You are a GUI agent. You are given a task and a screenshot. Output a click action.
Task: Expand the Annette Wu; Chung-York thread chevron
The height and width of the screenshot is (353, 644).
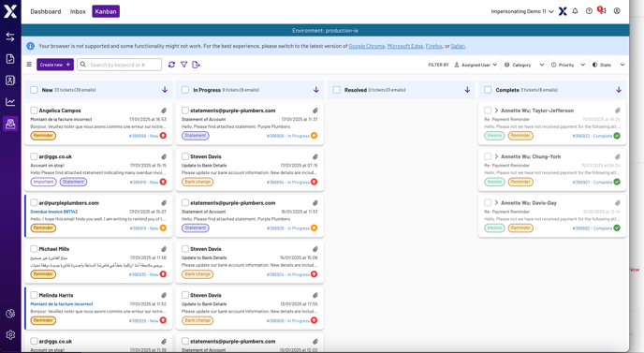496,156
